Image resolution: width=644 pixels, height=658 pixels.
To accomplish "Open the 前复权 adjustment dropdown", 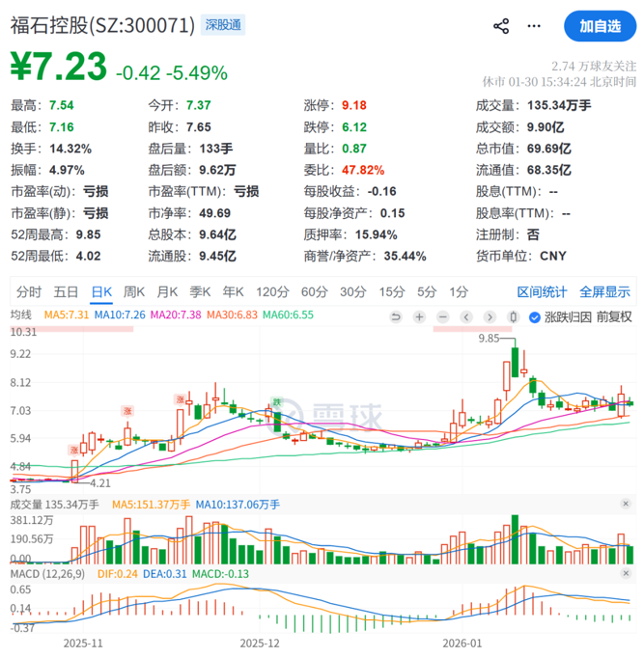I will [613, 316].
